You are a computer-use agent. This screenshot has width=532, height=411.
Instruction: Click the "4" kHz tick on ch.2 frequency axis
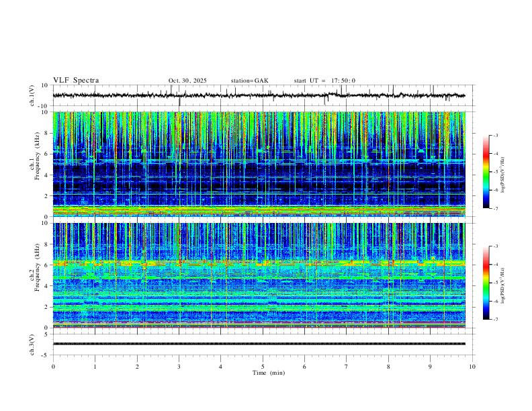pos(47,286)
